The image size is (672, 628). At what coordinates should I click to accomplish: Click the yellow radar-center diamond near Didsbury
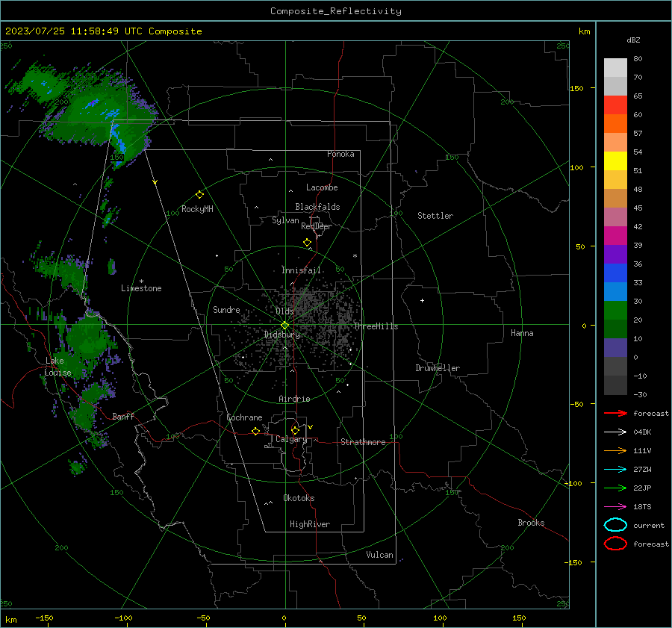[285, 326]
